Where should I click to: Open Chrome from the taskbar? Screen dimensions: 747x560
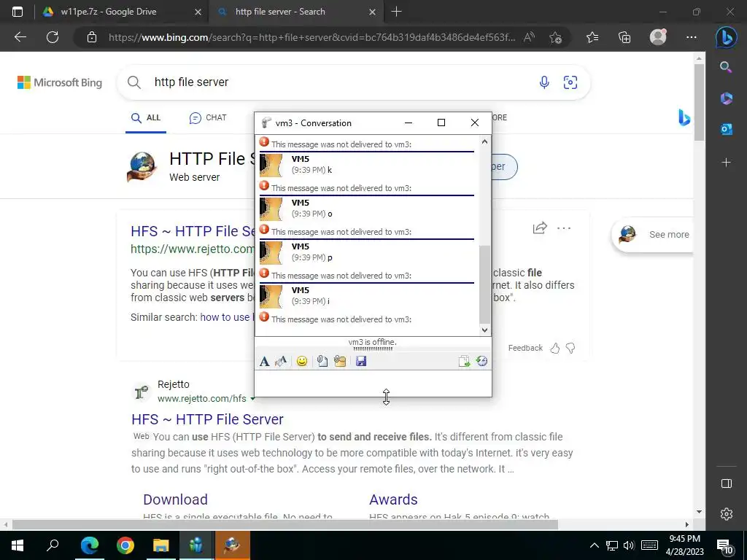point(125,545)
